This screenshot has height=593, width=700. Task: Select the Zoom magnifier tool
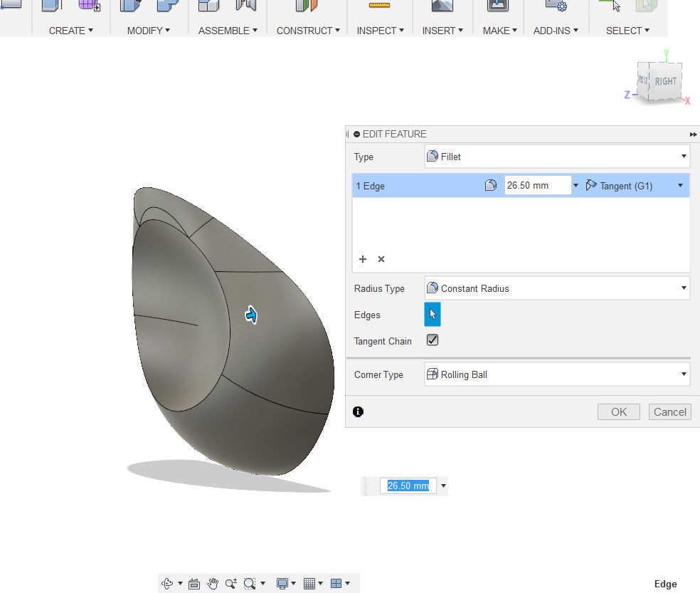230,583
